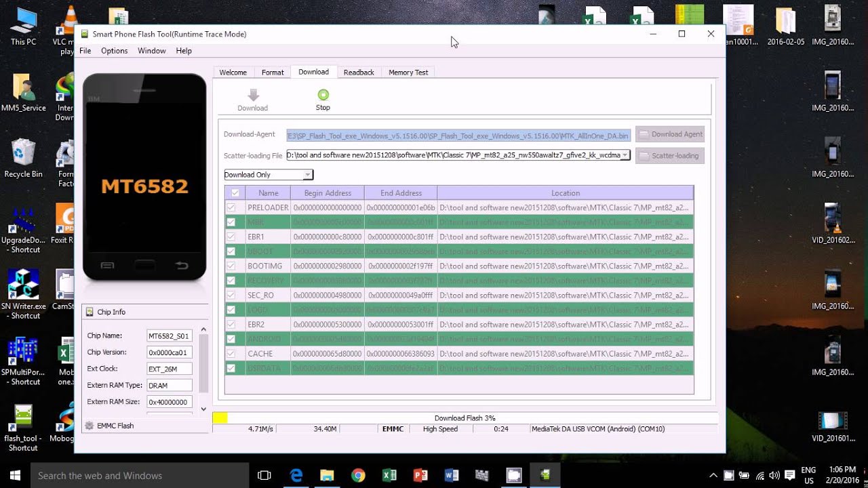Open PowerPoint from the taskbar

(420, 476)
